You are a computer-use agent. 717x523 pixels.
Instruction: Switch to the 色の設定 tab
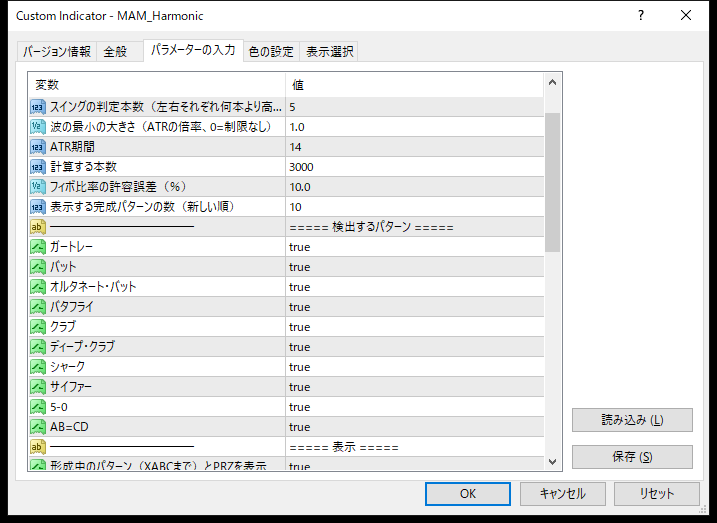click(x=271, y=52)
